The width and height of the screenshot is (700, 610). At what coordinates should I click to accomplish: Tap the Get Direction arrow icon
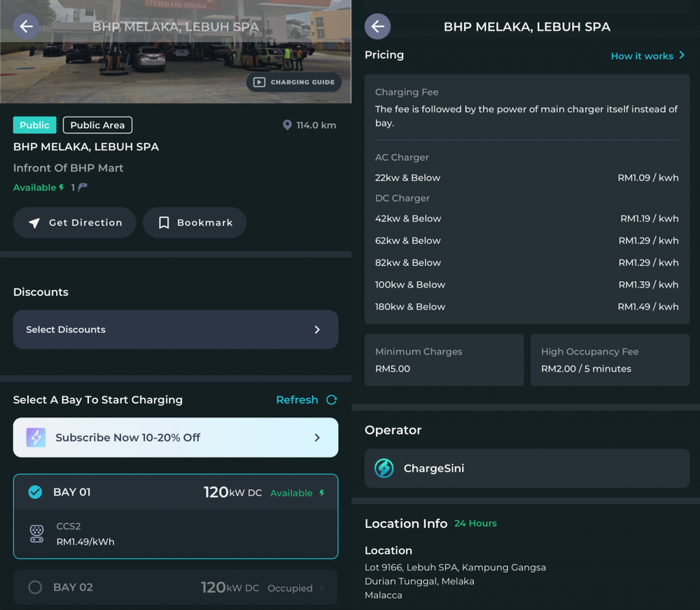34,222
